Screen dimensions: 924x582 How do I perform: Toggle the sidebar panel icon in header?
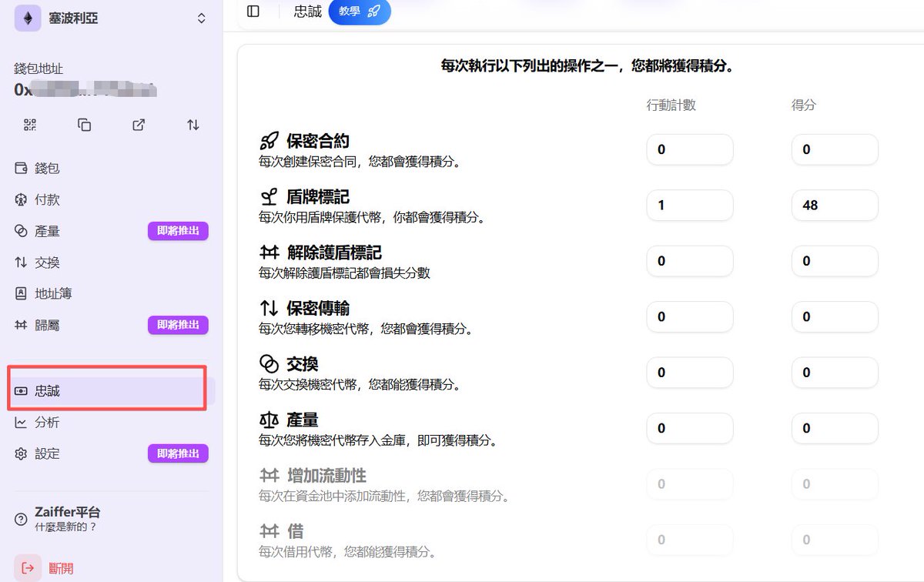253,11
